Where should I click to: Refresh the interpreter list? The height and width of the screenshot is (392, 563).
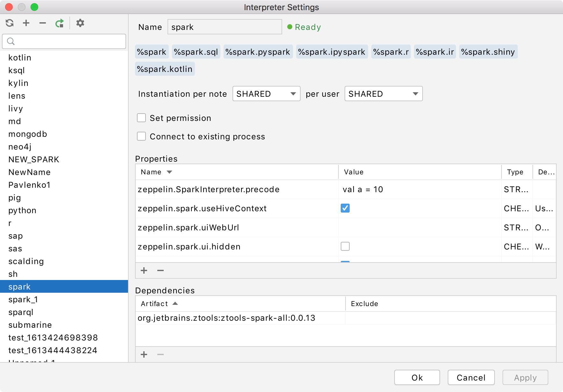pos(9,23)
